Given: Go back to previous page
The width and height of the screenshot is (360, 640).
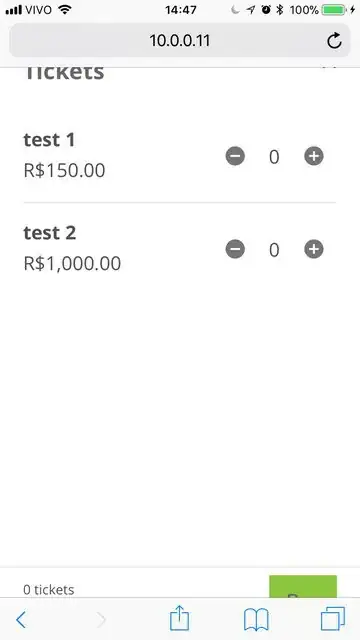Looking at the screenshot, I should [x=21, y=620].
